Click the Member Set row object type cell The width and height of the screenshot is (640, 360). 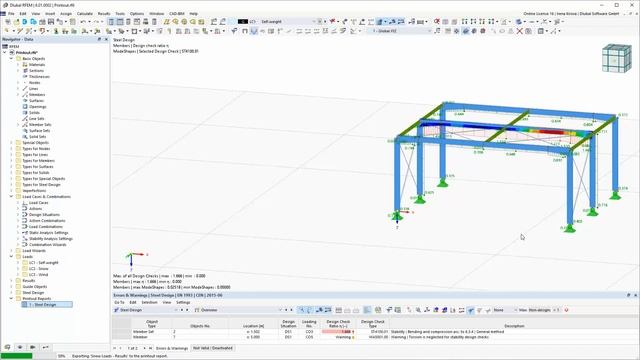tap(151, 332)
